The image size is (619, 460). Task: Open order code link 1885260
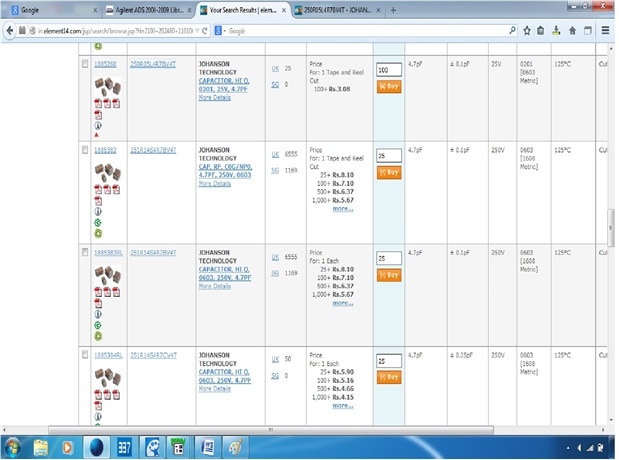point(105,64)
